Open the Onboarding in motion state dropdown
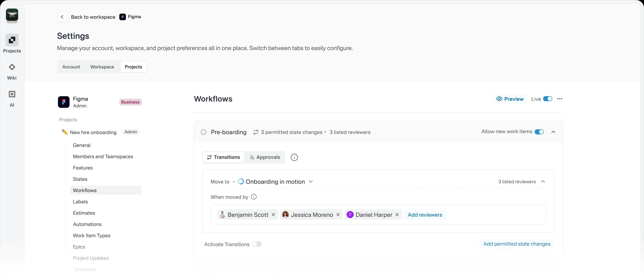This screenshot has height=276, width=644. [310, 182]
